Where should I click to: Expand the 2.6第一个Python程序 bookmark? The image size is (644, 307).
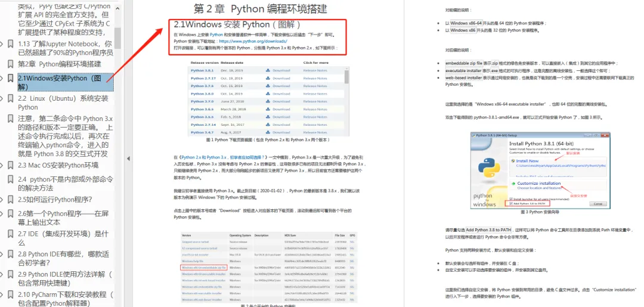tap(2, 214)
